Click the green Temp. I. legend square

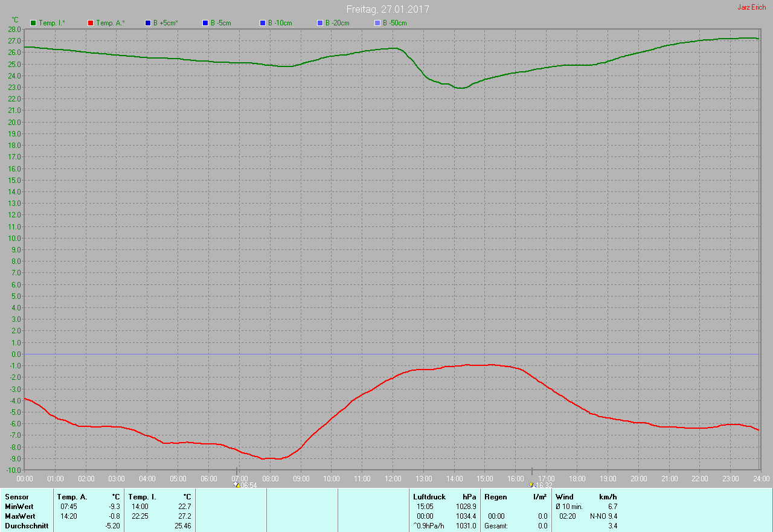[x=33, y=23]
